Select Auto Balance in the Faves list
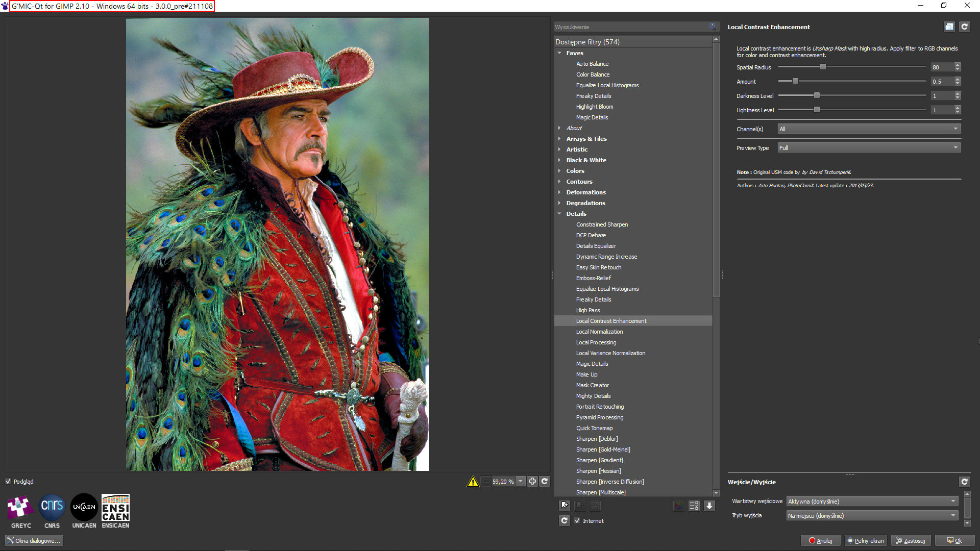 pos(592,64)
